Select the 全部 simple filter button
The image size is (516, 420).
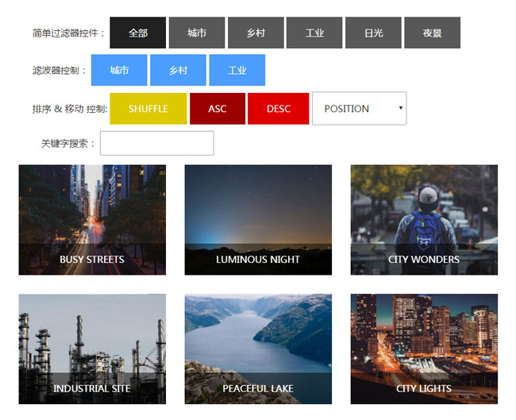[138, 33]
